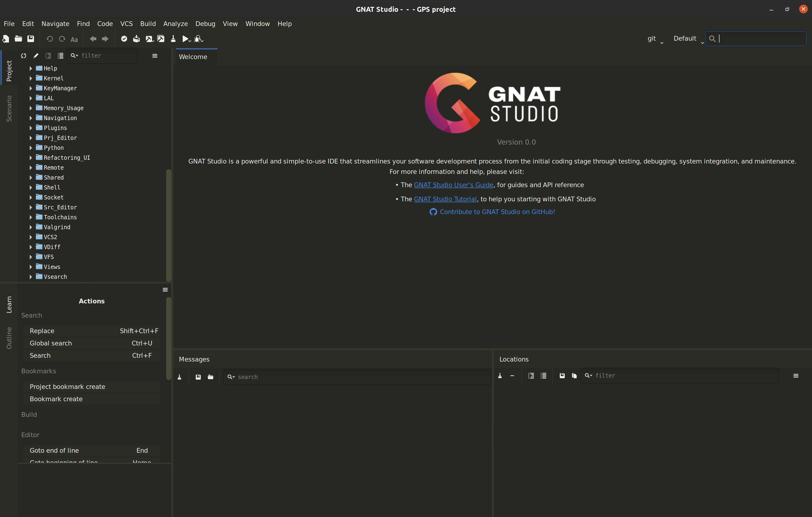Expand the Kernel folder node
The width and height of the screenshot is (812, 517).
tap(31, 78)
